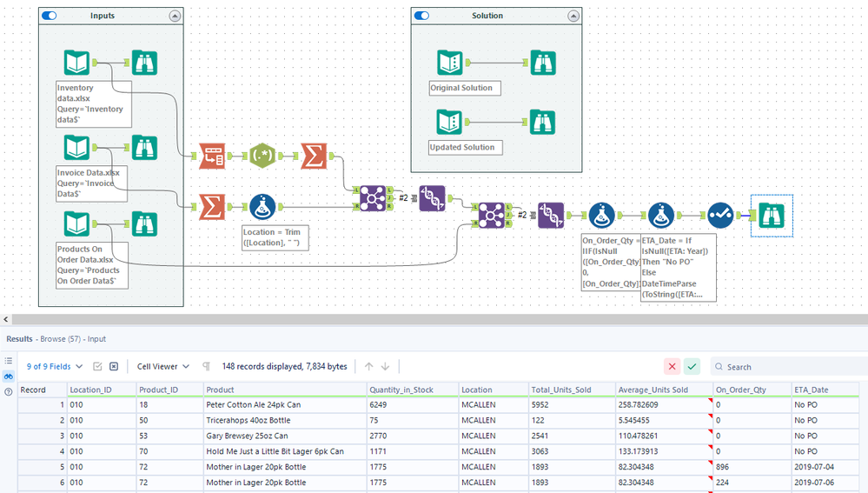Select the Browse tool beside Invoice Data input
The image size is (868, 493).
[x=144, y=147]
